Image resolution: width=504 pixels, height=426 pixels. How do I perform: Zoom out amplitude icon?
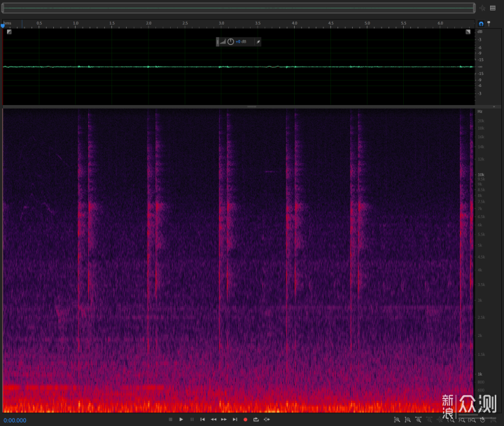point(407,420)
